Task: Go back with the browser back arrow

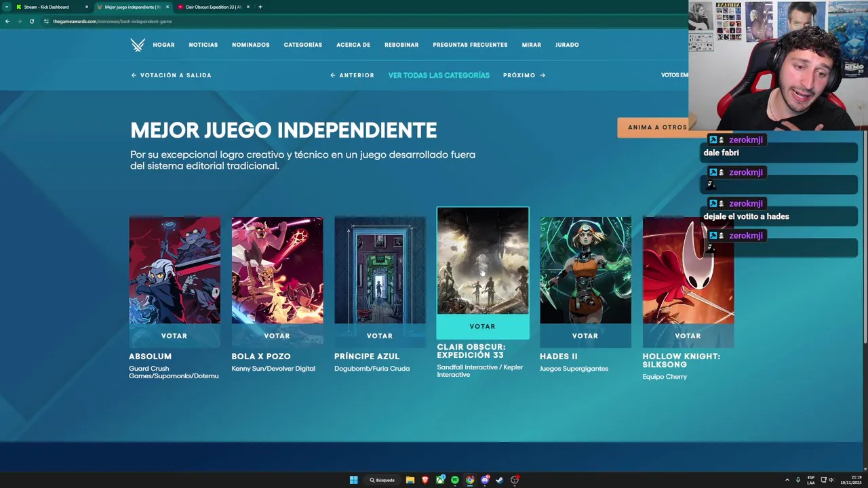Action: click(7, 21)
